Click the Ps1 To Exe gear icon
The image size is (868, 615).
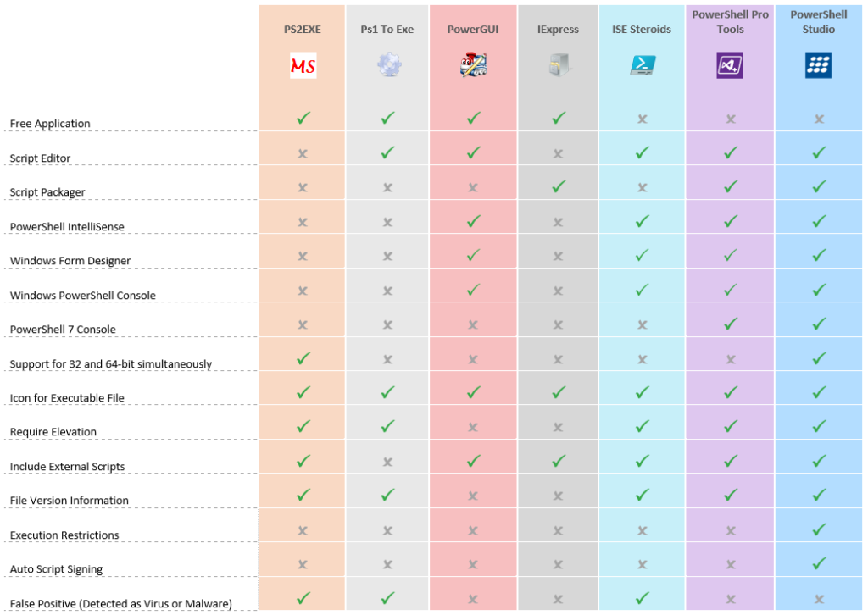point(387,65)
